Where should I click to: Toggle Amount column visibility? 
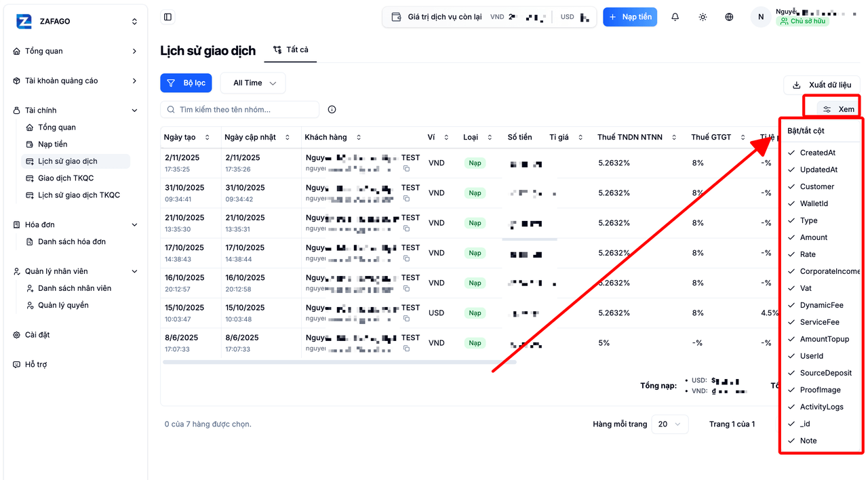pyautogui.click(x=821, y=237)
